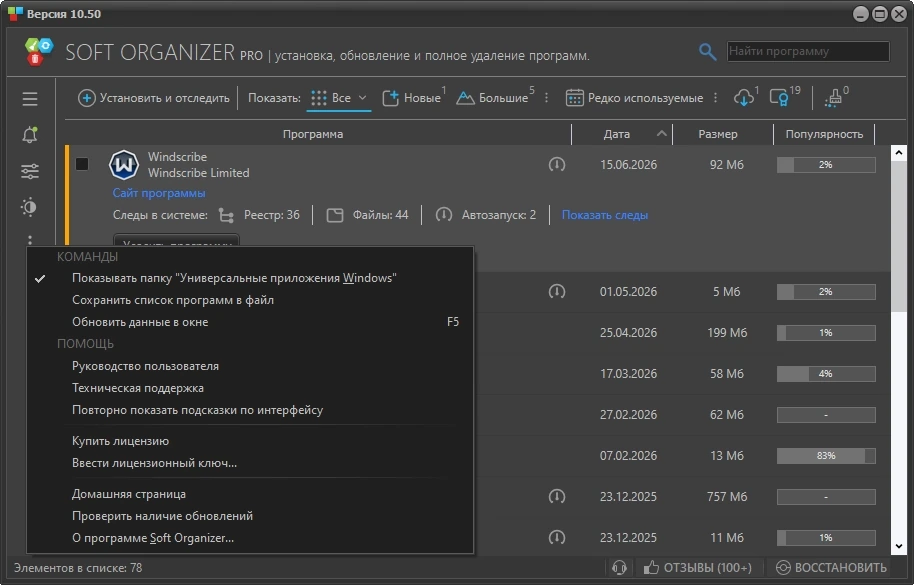Click Показать следы link
The image size is (914, 585).
604,215
